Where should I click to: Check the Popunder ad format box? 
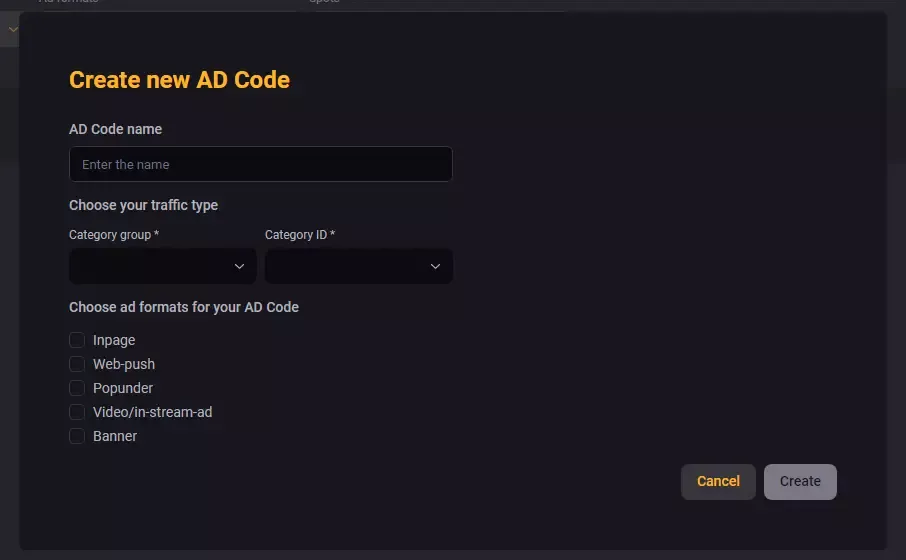pos(77,388)
